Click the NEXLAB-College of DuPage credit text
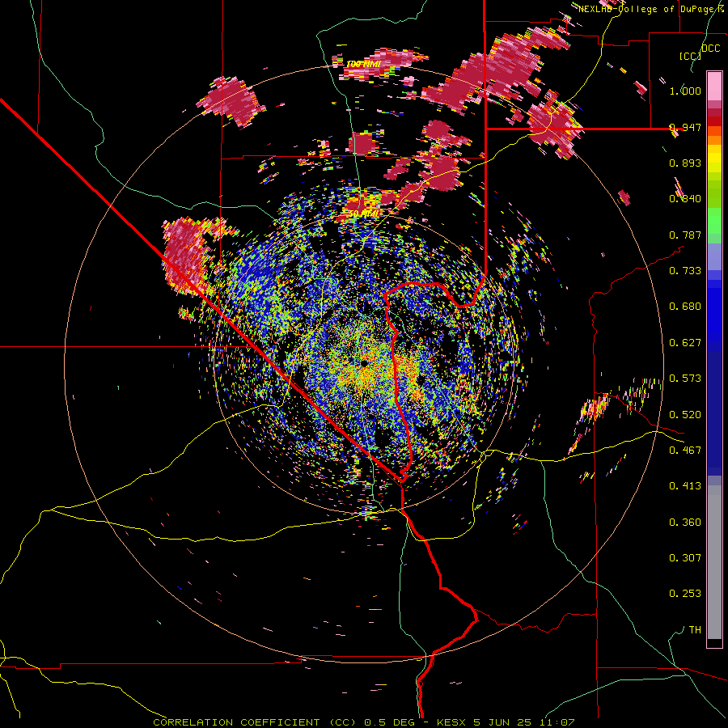This screenshot has height=728, width=728. click(x=648, y=9)
